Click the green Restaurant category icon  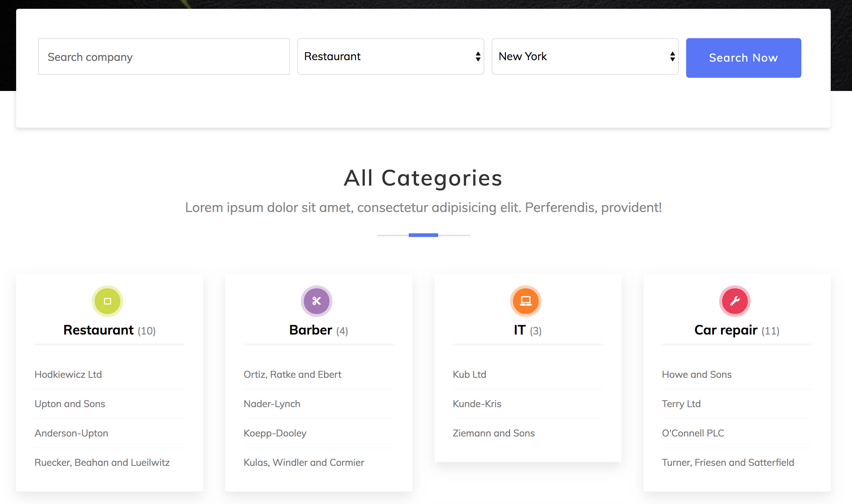click(x=108, y=301)
